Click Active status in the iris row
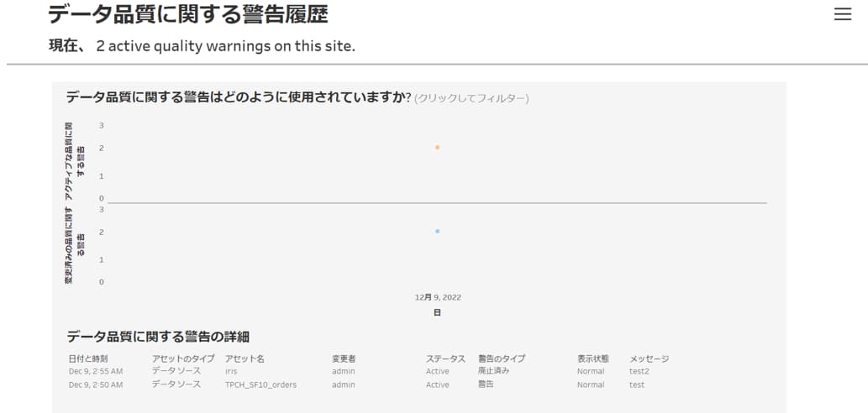Screen dimensions: 868x413 pyautogui.click(x=437, y=372)
